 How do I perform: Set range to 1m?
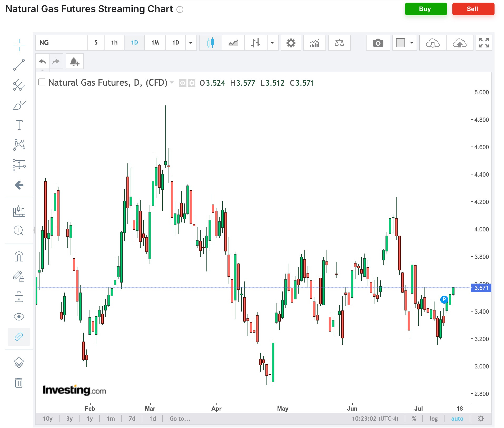(111, 419)
